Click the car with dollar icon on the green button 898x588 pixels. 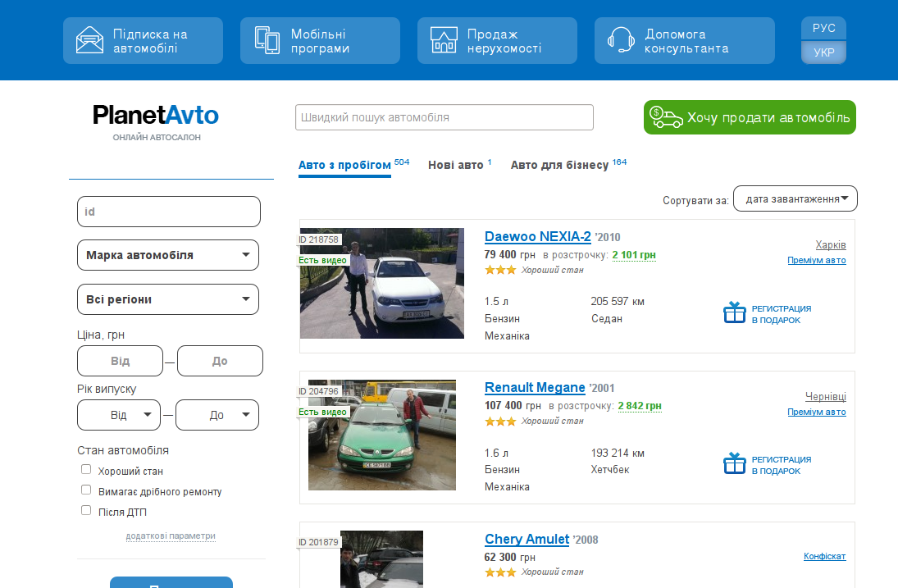pyautogui.click(x=666, y=117)
